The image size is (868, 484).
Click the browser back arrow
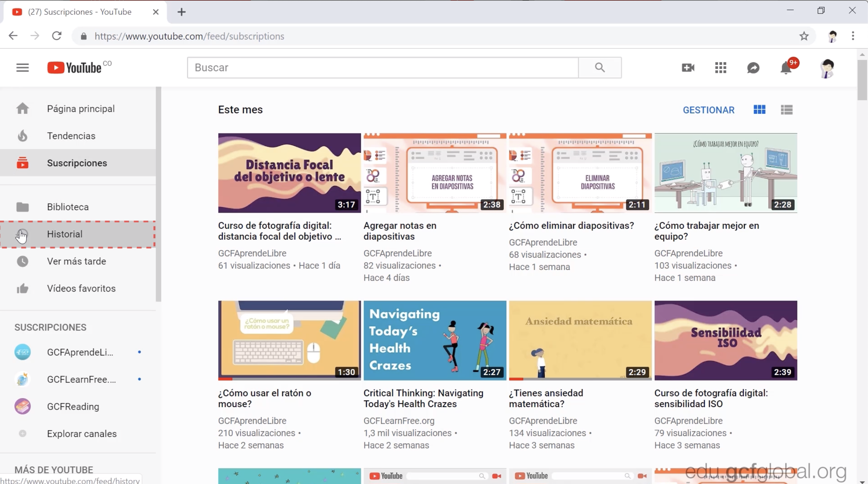(x=13, y=36)
